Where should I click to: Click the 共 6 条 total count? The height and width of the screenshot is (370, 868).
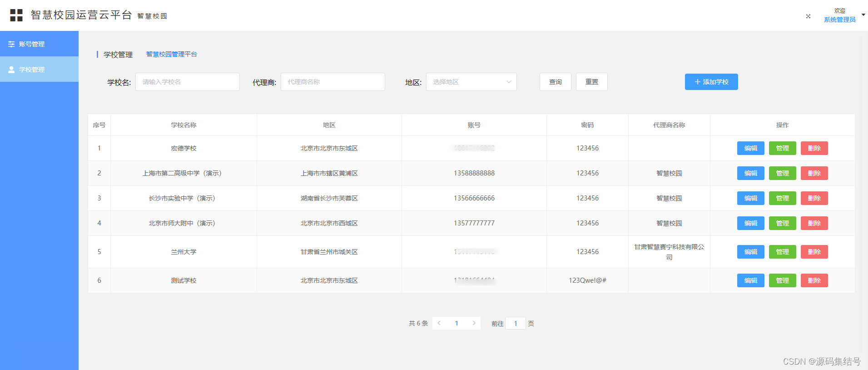pyautogui.click(x=418, y=323)
